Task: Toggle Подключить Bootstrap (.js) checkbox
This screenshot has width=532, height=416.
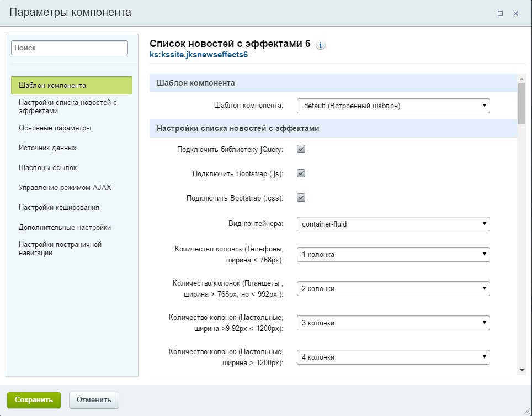Action: point(301,173)
